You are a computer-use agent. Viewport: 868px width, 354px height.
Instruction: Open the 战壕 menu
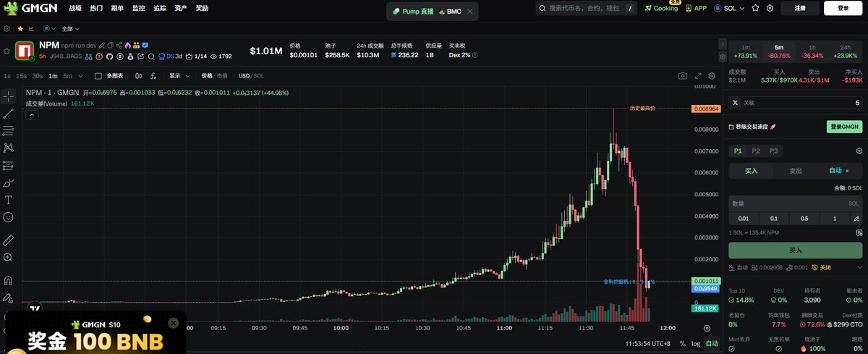click(x=75, y=8)
